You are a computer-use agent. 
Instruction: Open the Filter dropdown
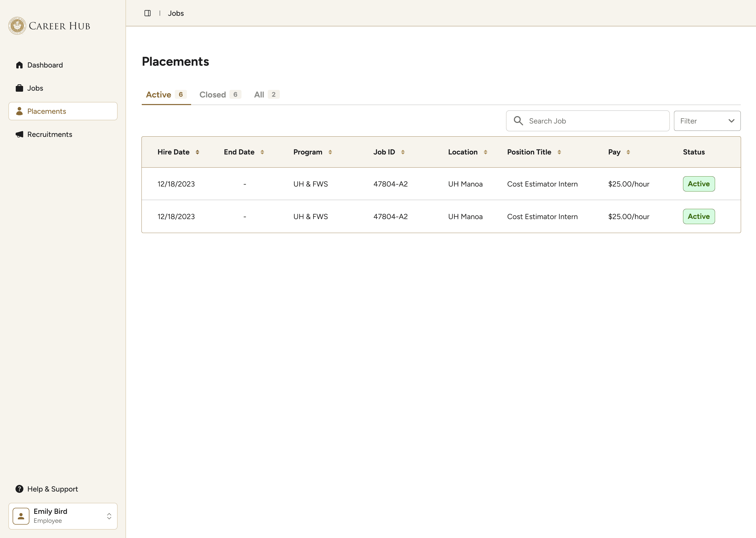click(x=707, y=121)
